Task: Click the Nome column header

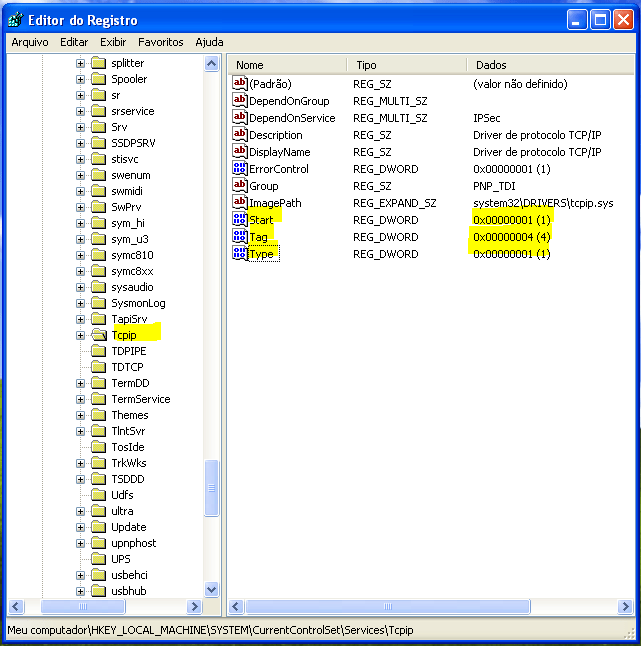Action: pos(288,65)
